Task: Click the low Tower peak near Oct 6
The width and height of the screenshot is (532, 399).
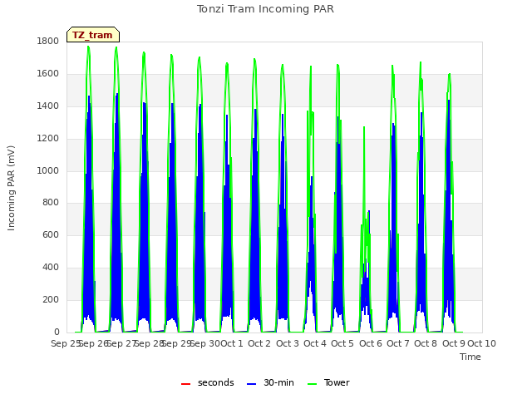Action: [364, 127]
